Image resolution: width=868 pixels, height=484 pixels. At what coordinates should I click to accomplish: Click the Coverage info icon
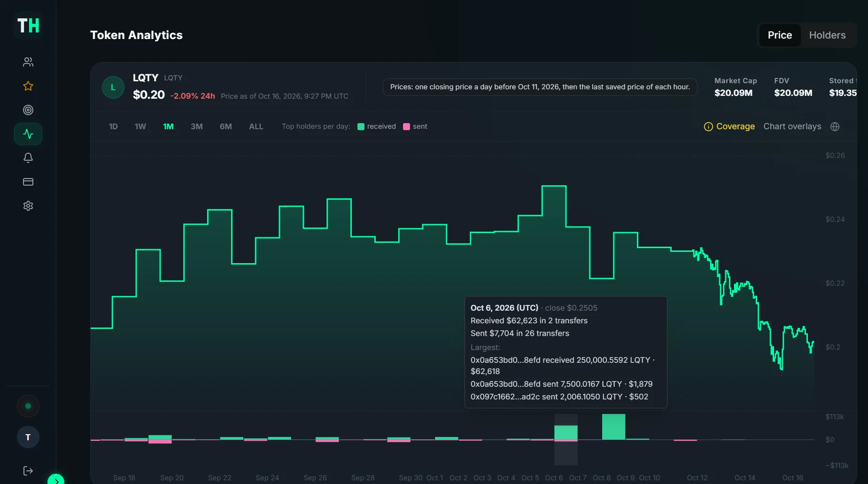(x=708, y=126)
